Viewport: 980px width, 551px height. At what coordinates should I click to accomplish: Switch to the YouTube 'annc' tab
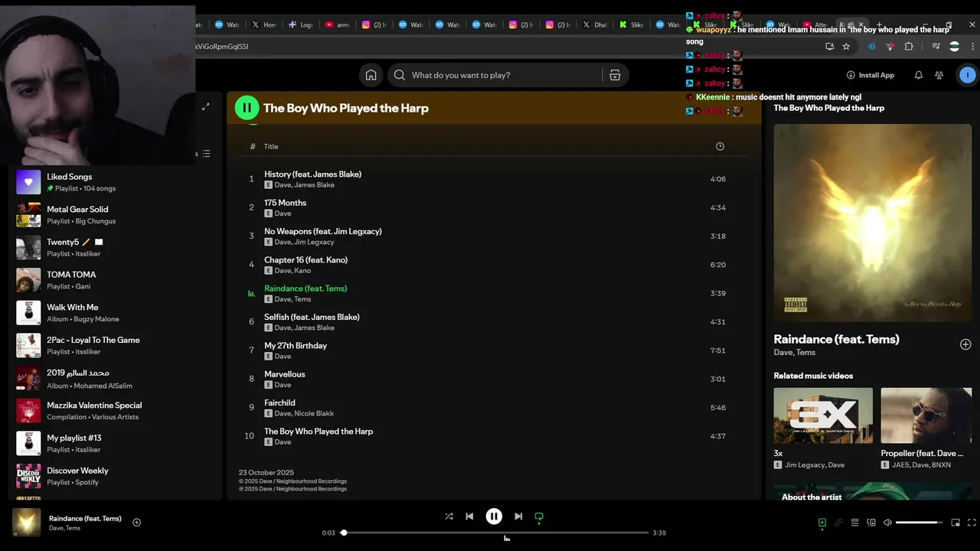338,24
